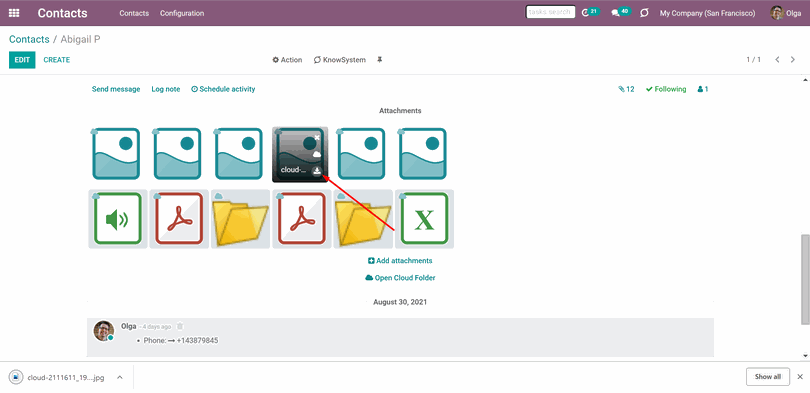810x393 pixels.
Task: Open conversations icon with 40 badge
Action: click(615, 13)
